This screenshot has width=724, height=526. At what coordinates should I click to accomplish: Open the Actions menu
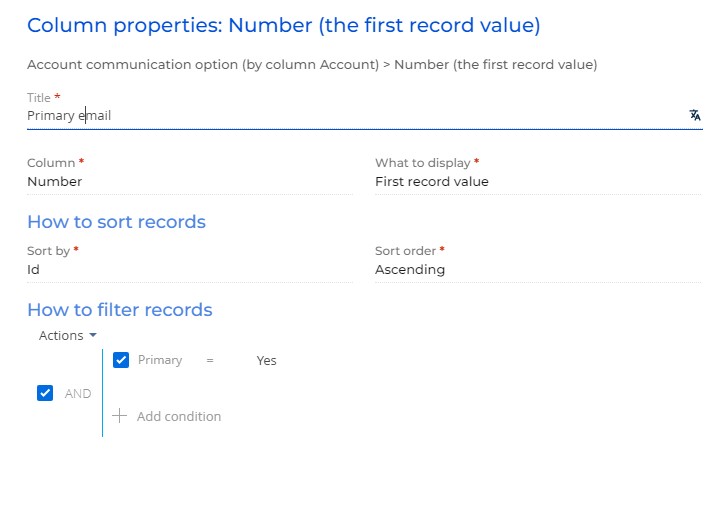[67, 335]
